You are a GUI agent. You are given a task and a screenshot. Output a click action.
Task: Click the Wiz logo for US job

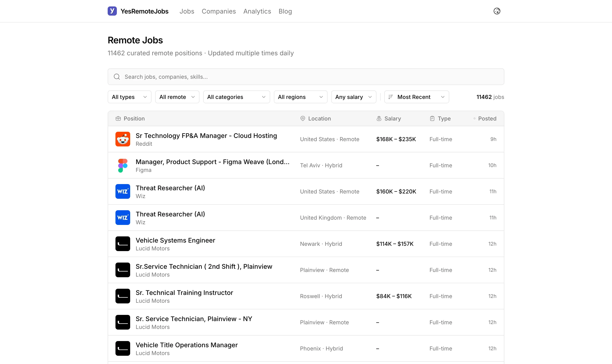(x=123, y=191)
